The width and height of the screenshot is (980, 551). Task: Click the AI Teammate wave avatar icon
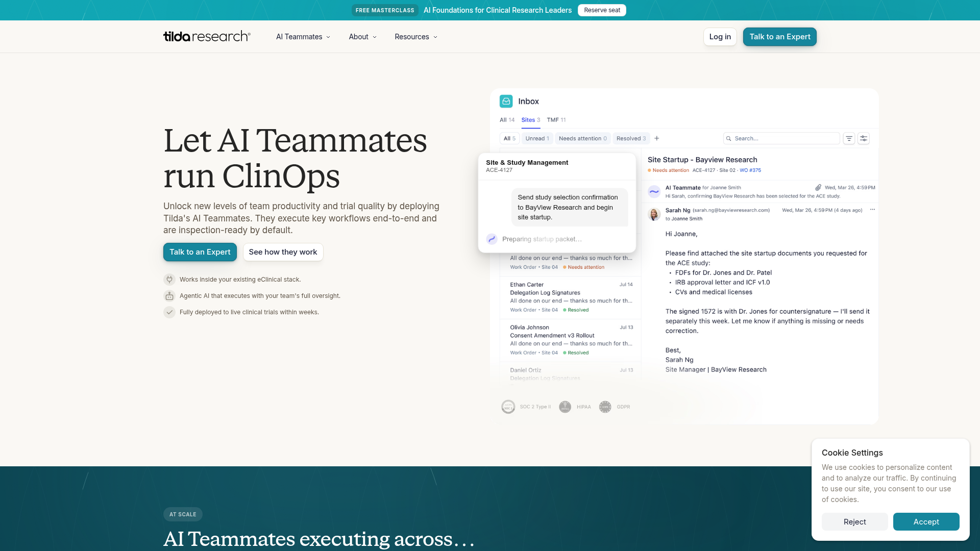click(x=654, y=192)
